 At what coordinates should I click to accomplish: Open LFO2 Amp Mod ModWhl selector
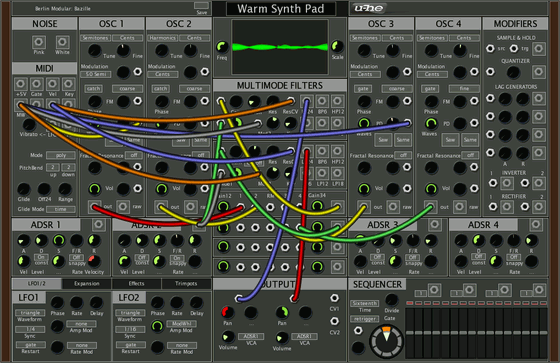pyautogui.click(x=182, y=324)
